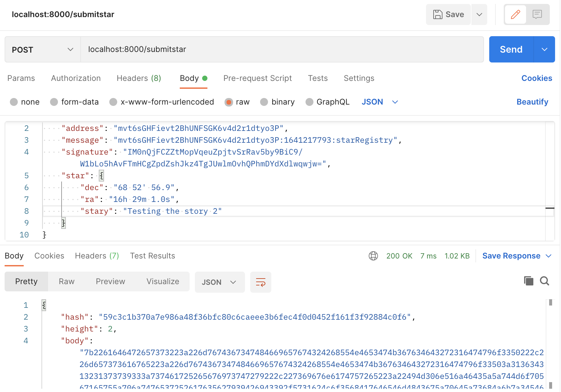Click the response body scrollbar
The height and width of the screenshot is (392, 561).
[550, 344]
